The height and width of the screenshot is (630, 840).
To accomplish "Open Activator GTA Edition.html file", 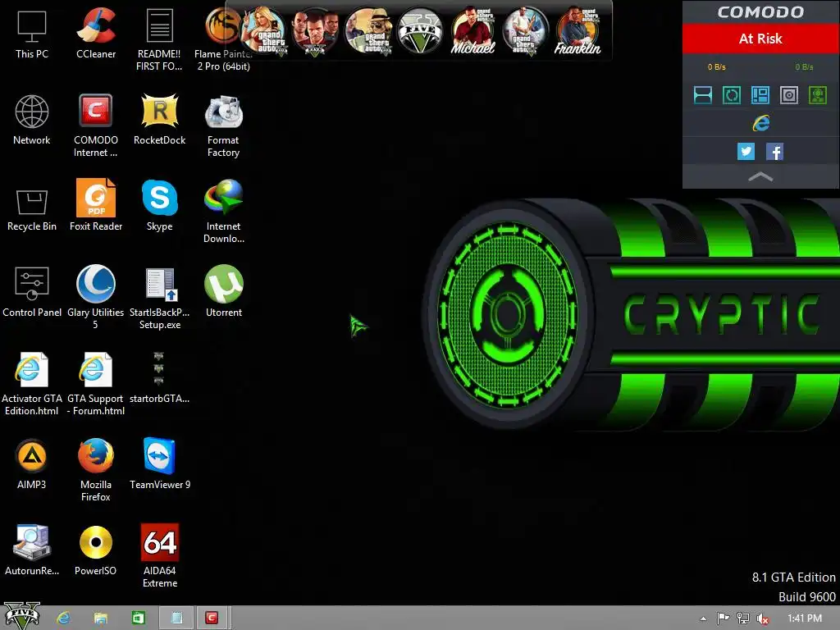I will pos(32,384).
